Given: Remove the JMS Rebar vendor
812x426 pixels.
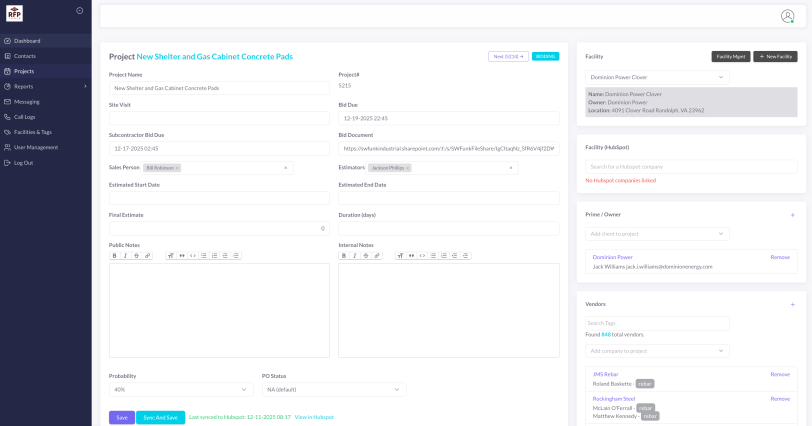Looking at the screenshot, I should (x=780, y=374).
